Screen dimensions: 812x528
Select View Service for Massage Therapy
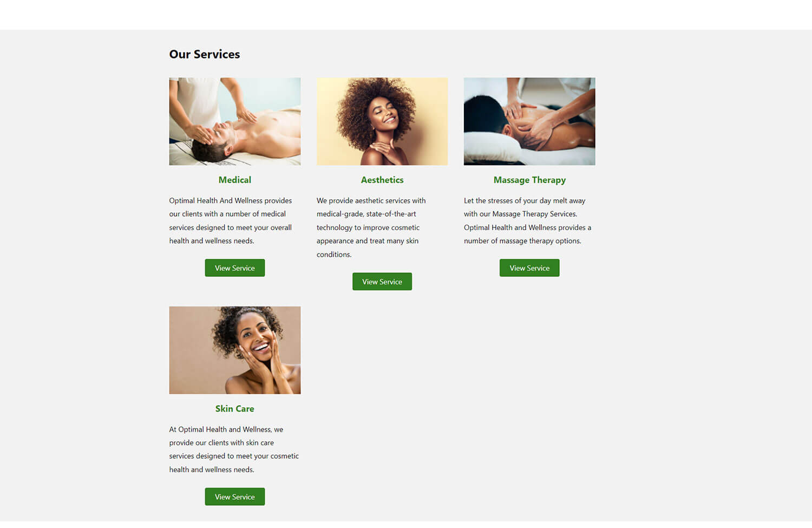529,268
